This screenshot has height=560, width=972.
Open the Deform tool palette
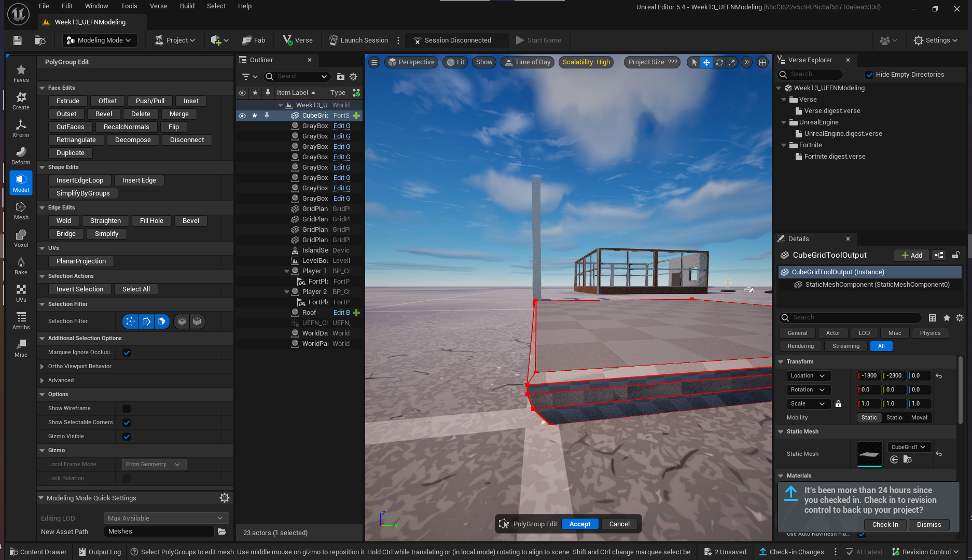click(x=21, y=156)
